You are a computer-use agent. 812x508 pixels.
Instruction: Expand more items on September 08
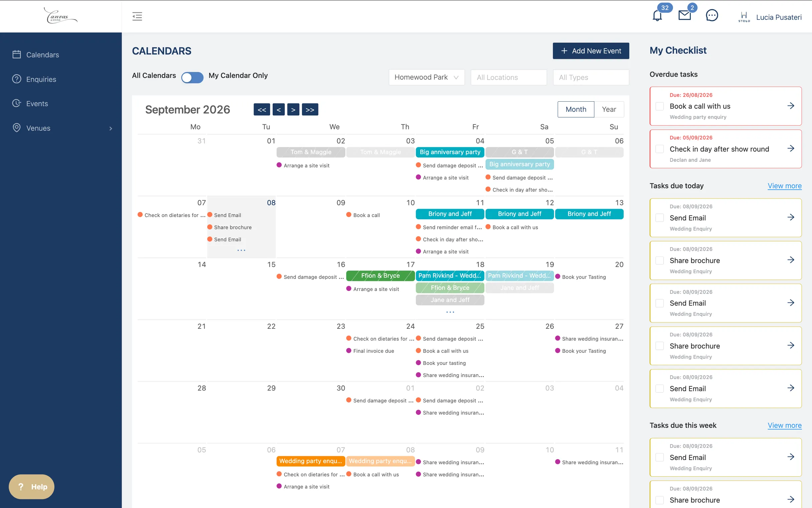(241, 250)
